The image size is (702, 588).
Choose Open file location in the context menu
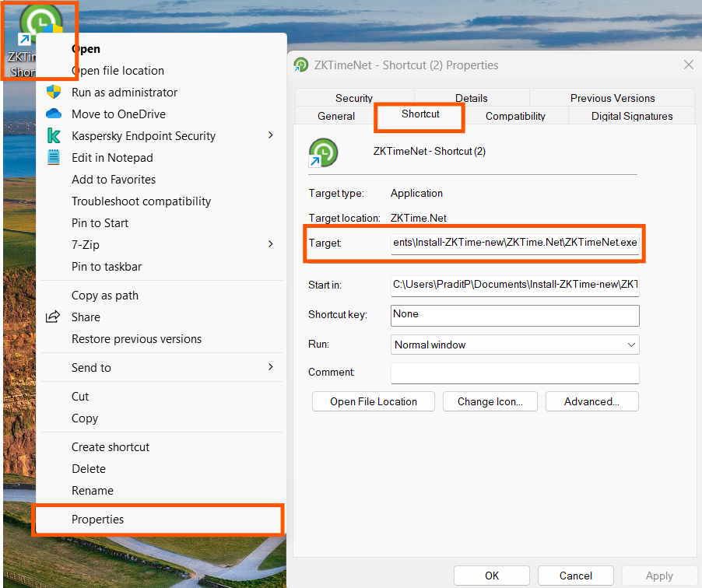[x=161, y=71]
